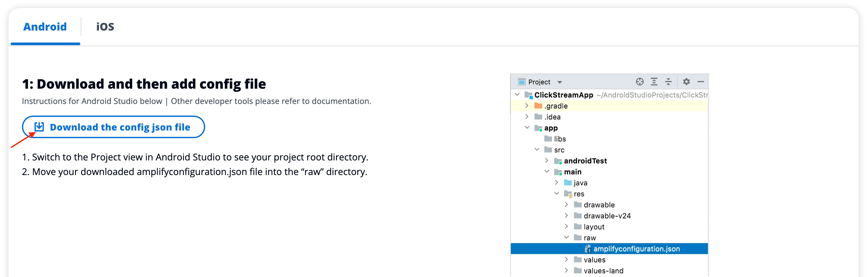Collapse the ClickStreamApp root node
The image size is (868, 277).
[517, 95]
